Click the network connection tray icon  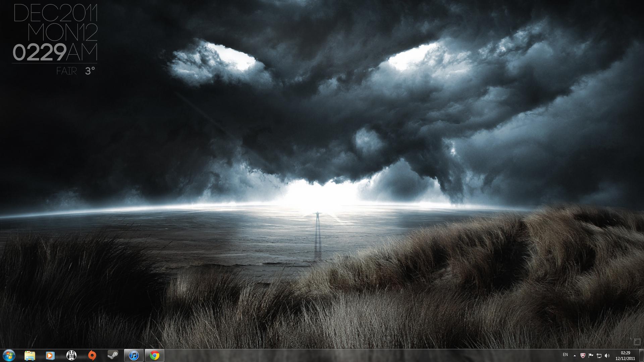(x=599, y=356)
